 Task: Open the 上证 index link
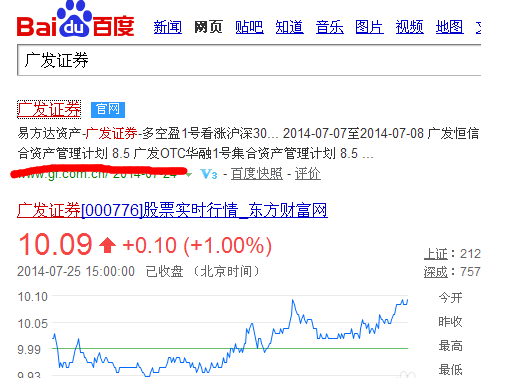point(436,254)
